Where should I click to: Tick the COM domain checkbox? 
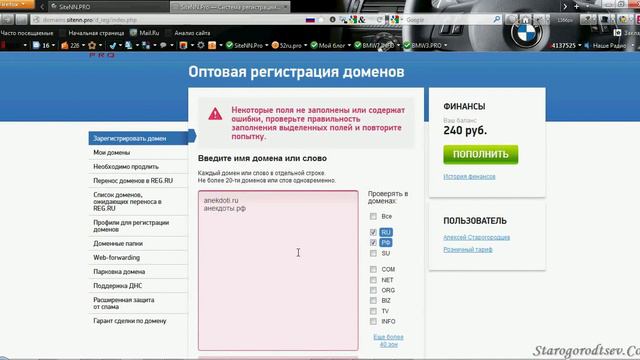pyautogui.click(x=373, y=269)
